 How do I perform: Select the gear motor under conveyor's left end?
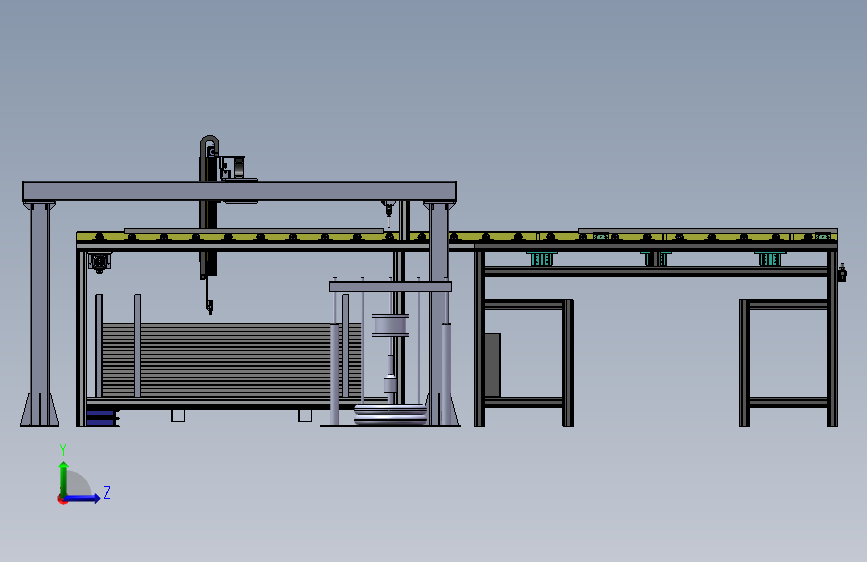(100, 262)
